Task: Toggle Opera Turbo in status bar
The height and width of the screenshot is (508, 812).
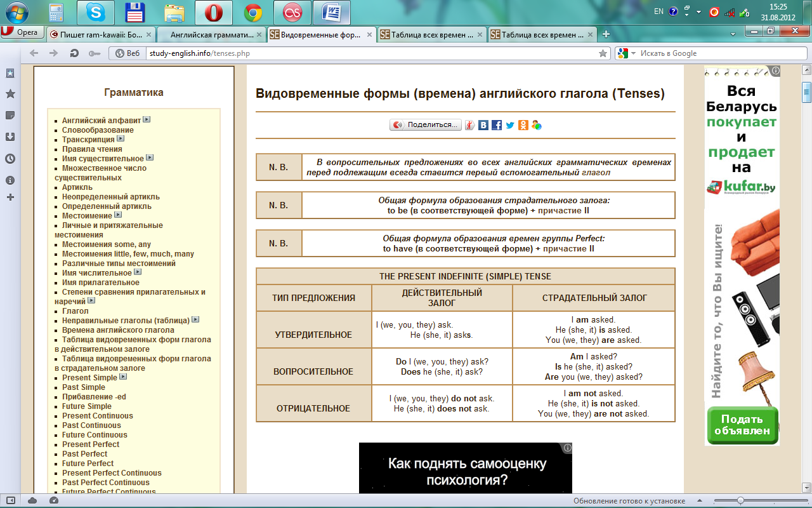Action: click(x=53, y=500)
